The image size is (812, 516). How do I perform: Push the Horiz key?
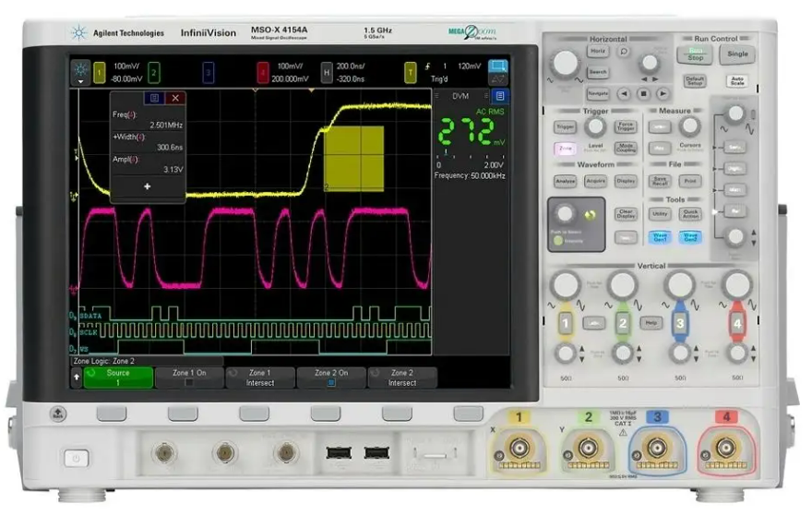coord(598,52)
